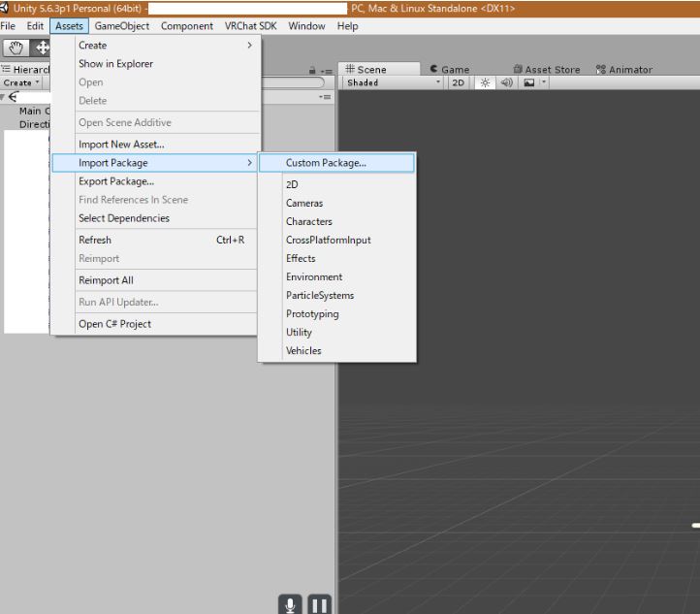Click Import New Asset...

pyautogui.click(x=154, y=145)
